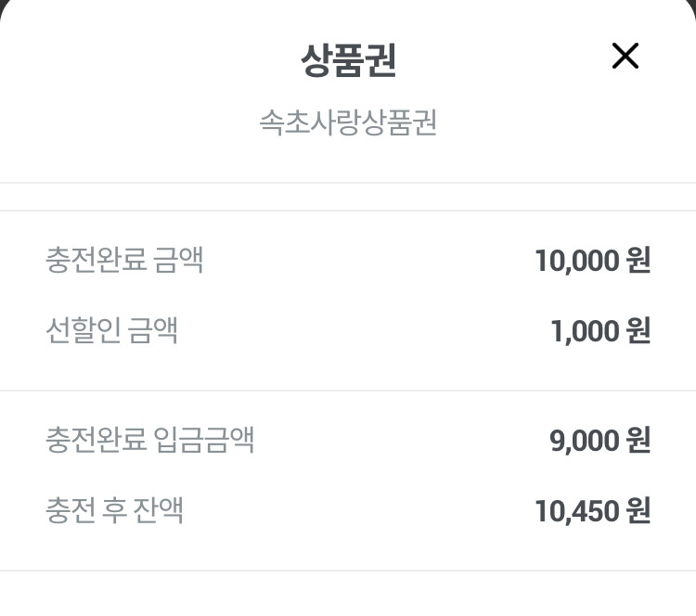Image resolution: width=696 pixels, height=616 pixels.
Task: Click the divider line under the header
Action: 348,183
